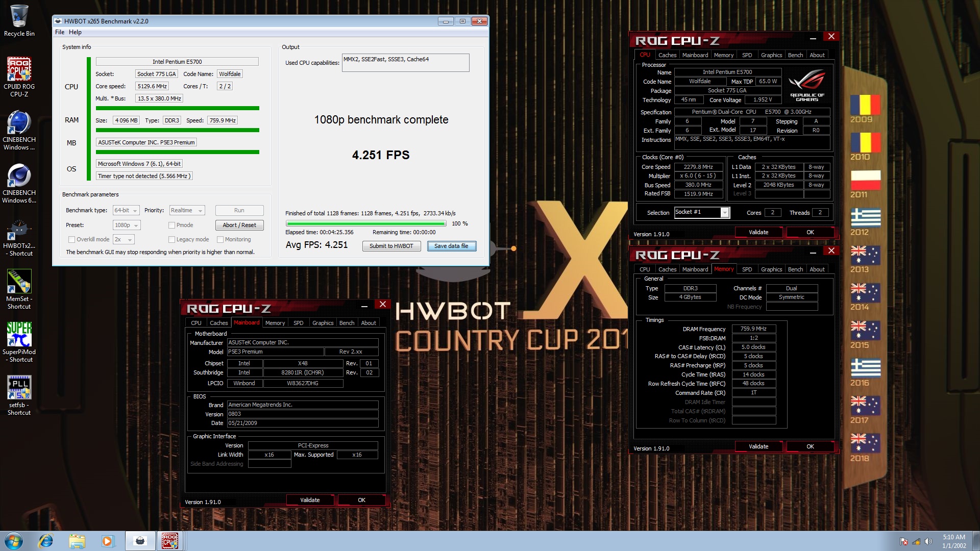Switch to Caches tab in top CPU-Z window

click(667, 55)
